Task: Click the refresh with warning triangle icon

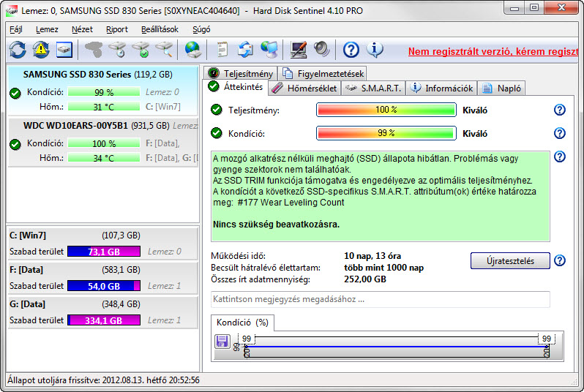Action: (41, 50)
